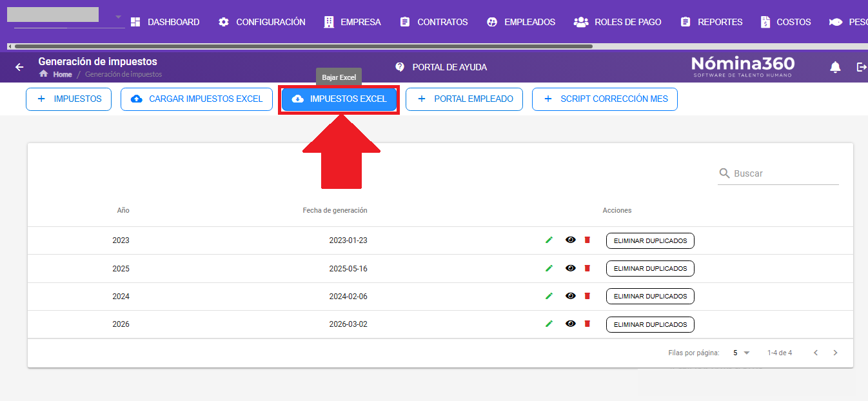Open the REPORTES menu
The width and height of the screenshot is (868, 401).
(x=712, y=22)
